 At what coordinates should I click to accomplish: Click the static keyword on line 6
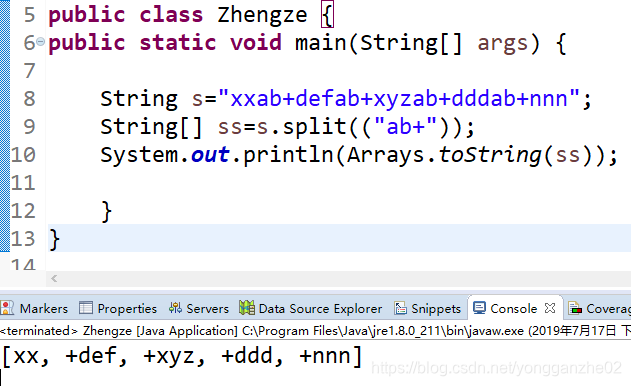point(177,43)
